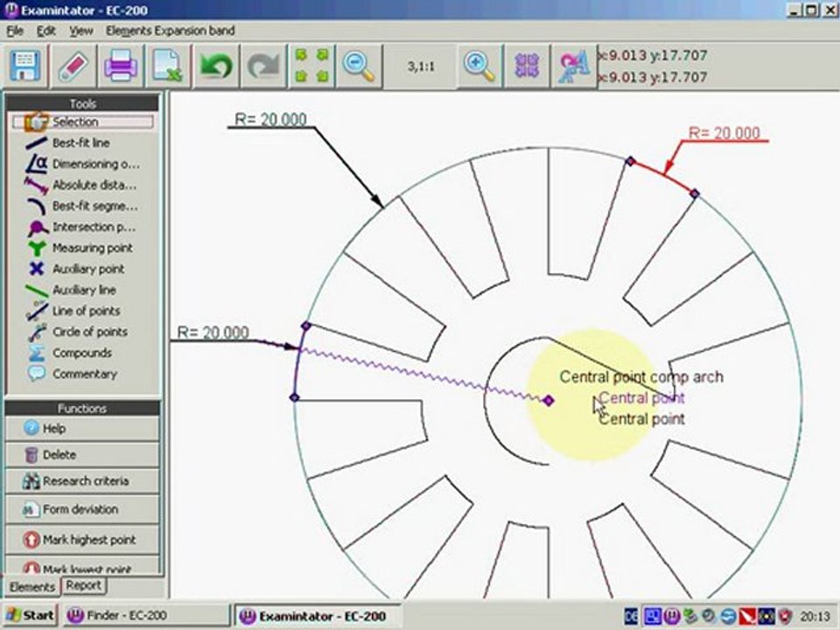Click the zoom ratio 3,1:1 display
840x630 pixels.
click(421, 66)
